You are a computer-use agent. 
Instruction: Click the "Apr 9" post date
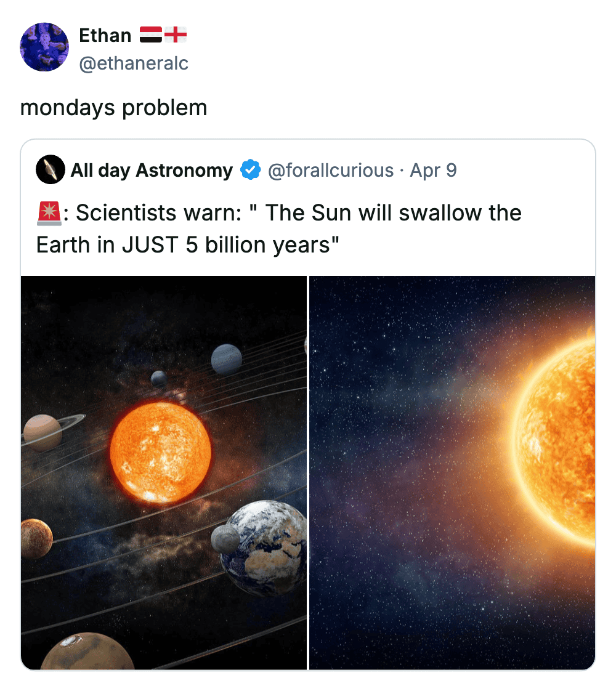click(434, 170)
